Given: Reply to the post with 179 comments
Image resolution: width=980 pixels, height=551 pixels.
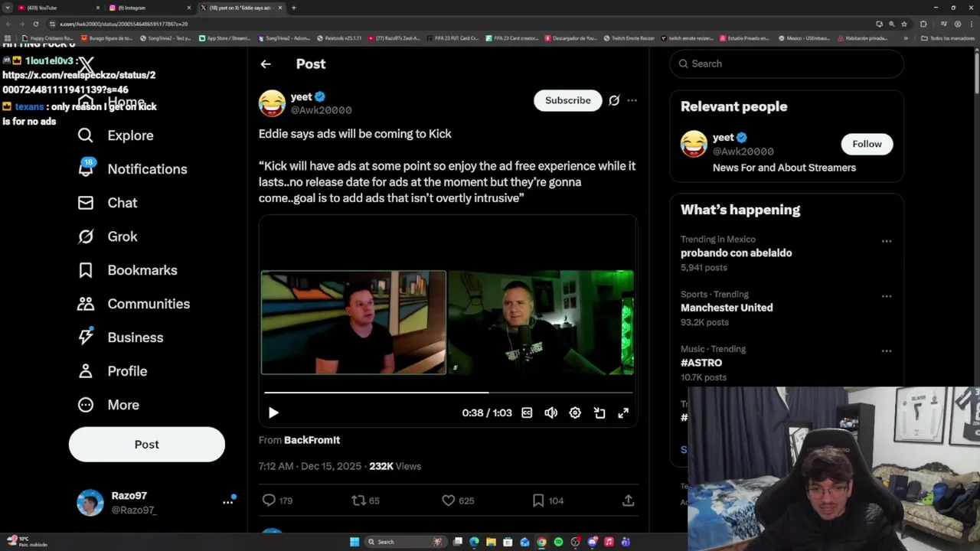Looking at the screenshot, I should [277, 500].
